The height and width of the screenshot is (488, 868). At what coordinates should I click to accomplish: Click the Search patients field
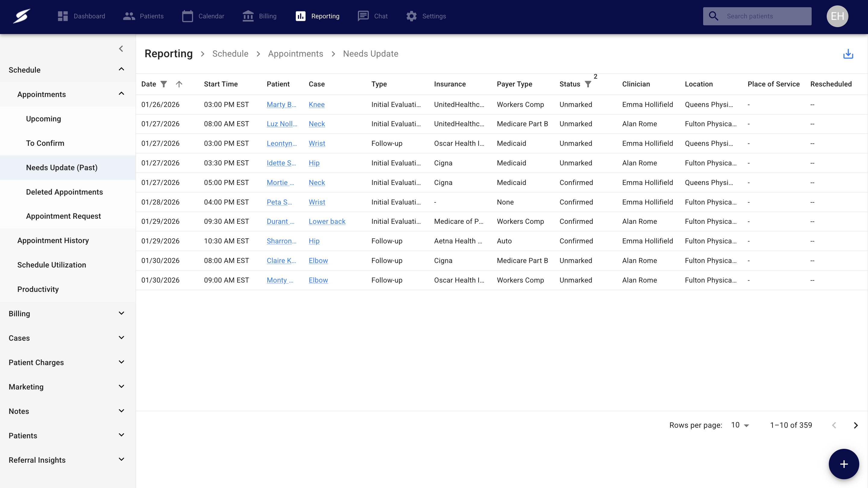click(765, 16)
